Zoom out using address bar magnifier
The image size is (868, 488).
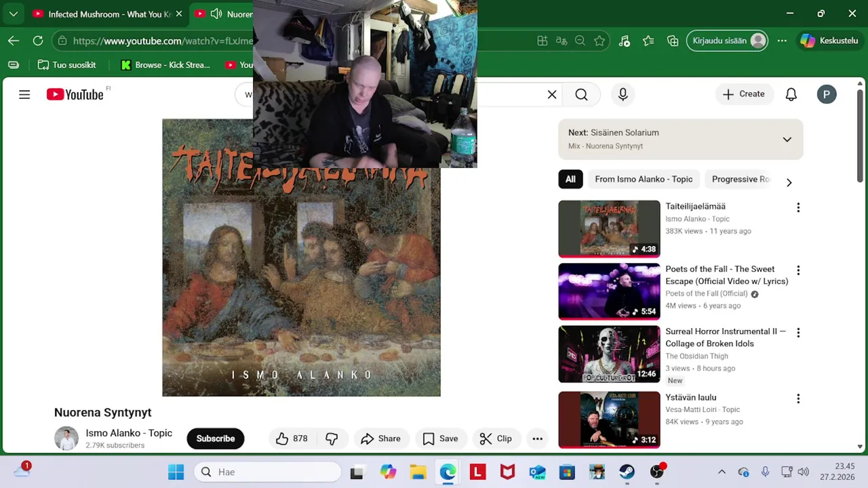click(x=580, y=41)
